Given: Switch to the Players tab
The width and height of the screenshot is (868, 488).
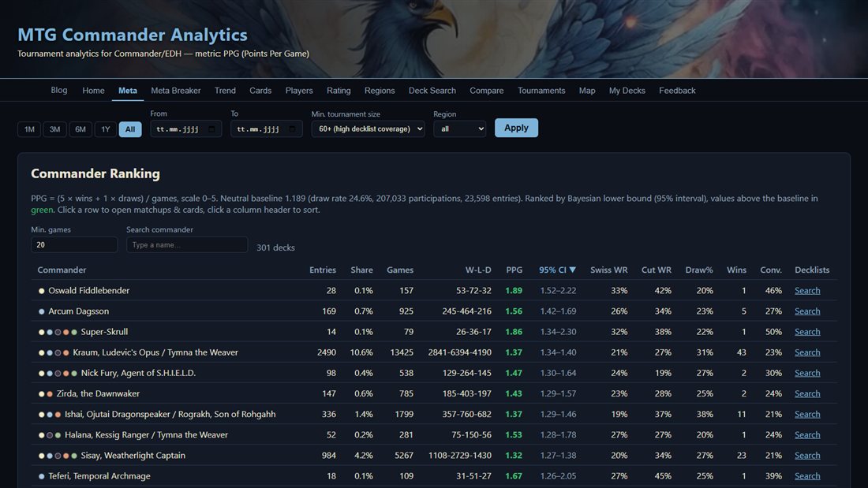Looking at the screenshot, I should coord(299,90).
